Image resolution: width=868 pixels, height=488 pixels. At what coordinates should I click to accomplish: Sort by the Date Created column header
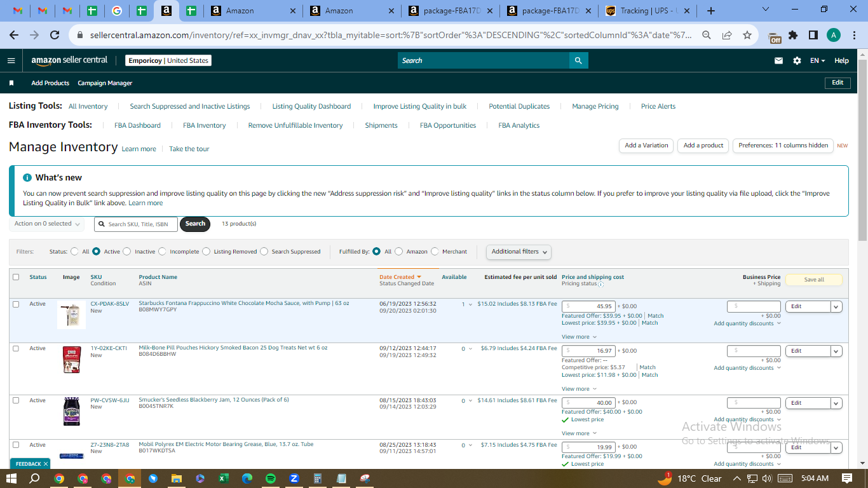tap(400, 277)
